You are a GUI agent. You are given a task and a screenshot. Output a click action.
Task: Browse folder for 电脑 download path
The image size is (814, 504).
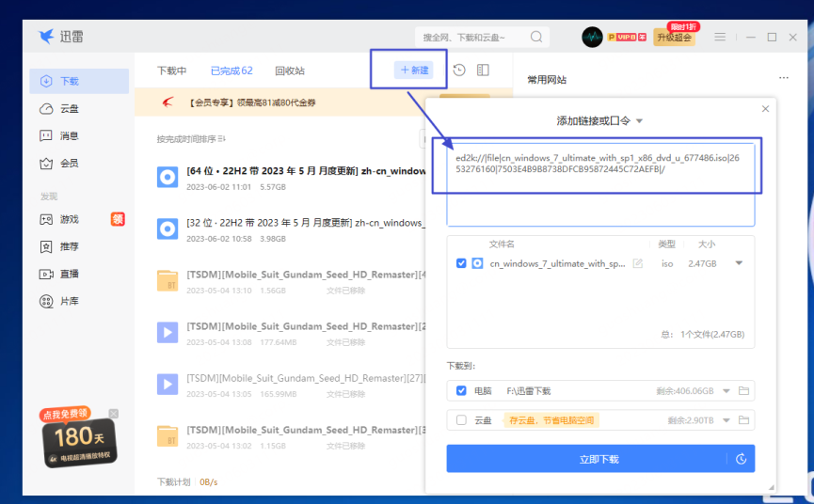coord(743,390)
